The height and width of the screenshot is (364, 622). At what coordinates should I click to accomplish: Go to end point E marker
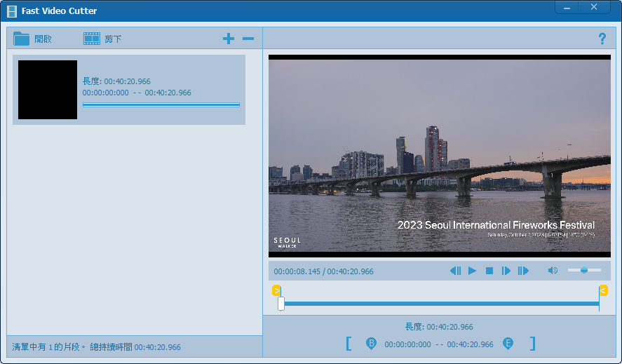(x=508, y=344)
